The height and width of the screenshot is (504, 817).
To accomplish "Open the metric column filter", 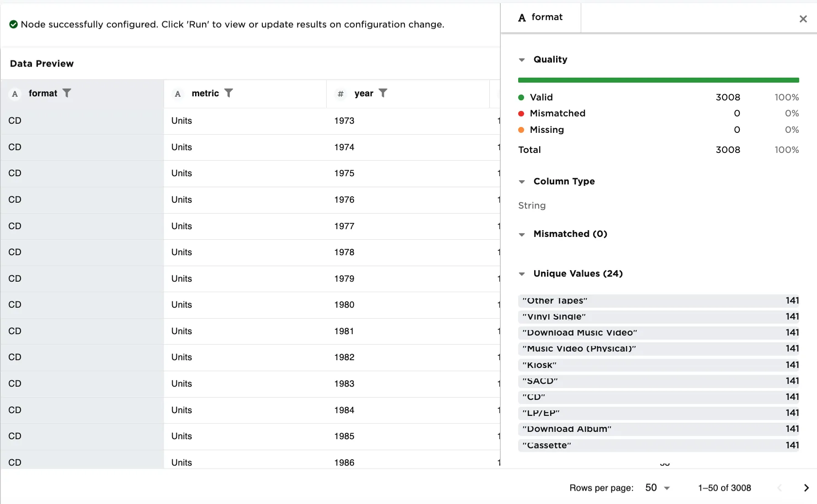I will (x=228, y=93).
